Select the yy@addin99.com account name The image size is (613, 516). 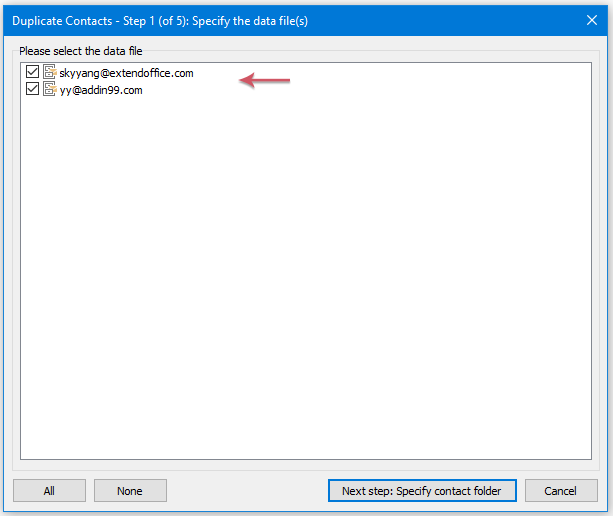tap(100, 90)
